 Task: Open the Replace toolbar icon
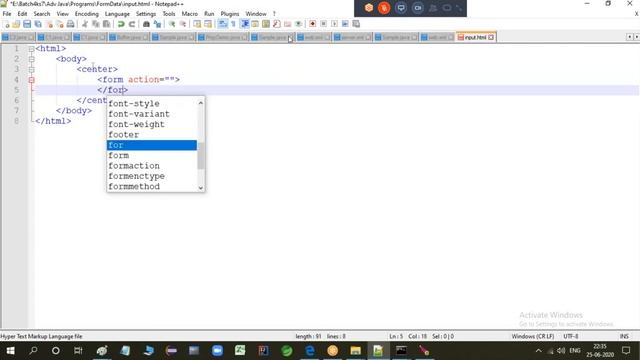click(157, 24)
